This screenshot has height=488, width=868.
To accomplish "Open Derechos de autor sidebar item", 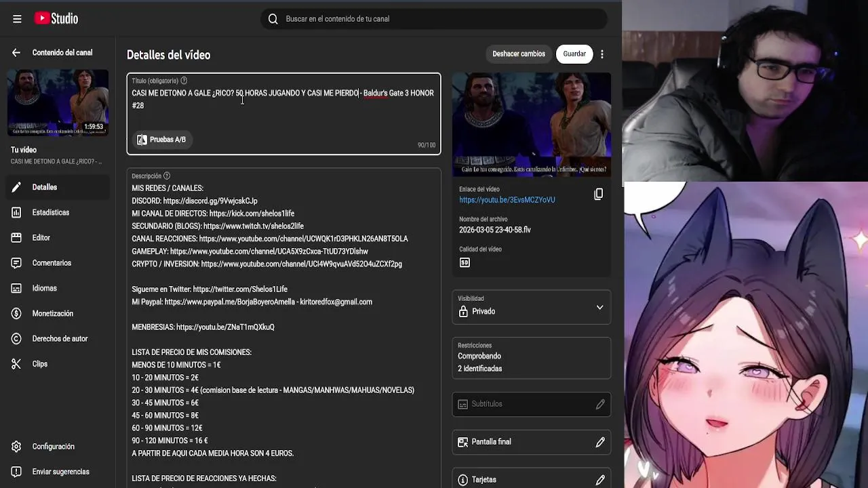I will click(58, 339).
